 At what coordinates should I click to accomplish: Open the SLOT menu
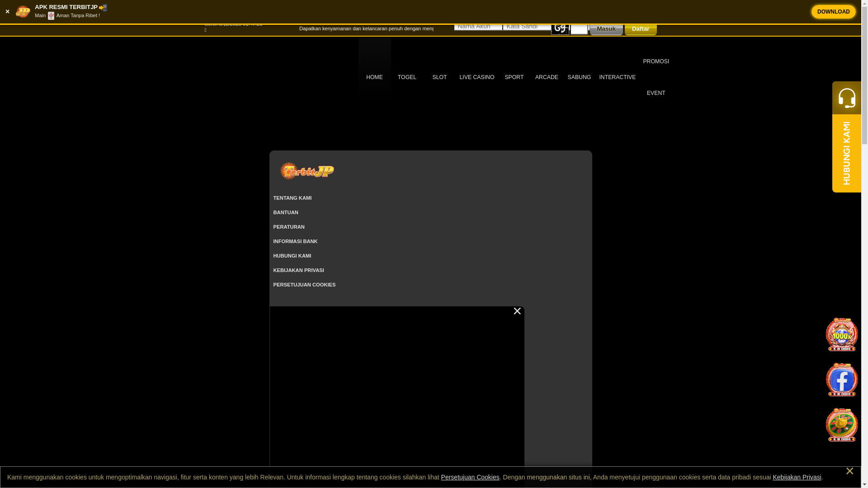439,77
